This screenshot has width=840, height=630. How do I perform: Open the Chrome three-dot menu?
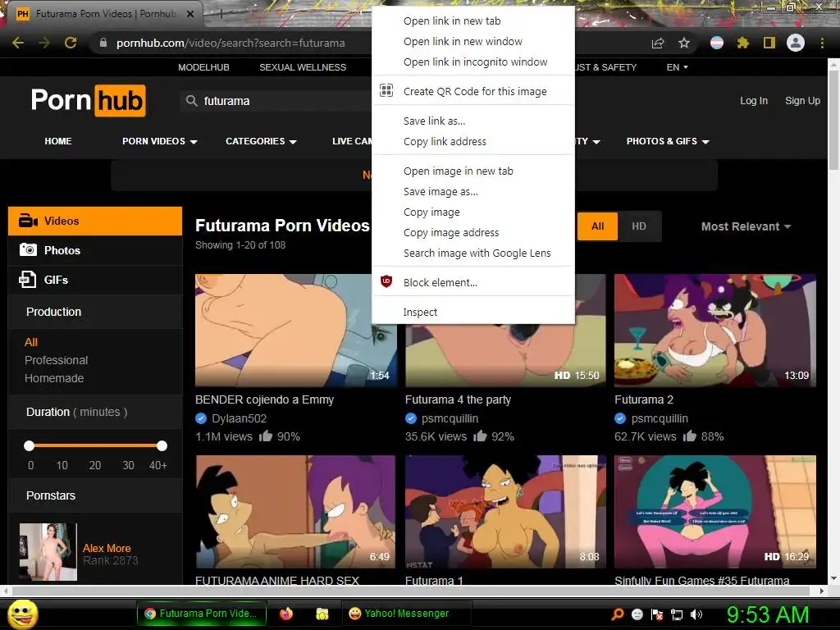(x=822, y=43)
